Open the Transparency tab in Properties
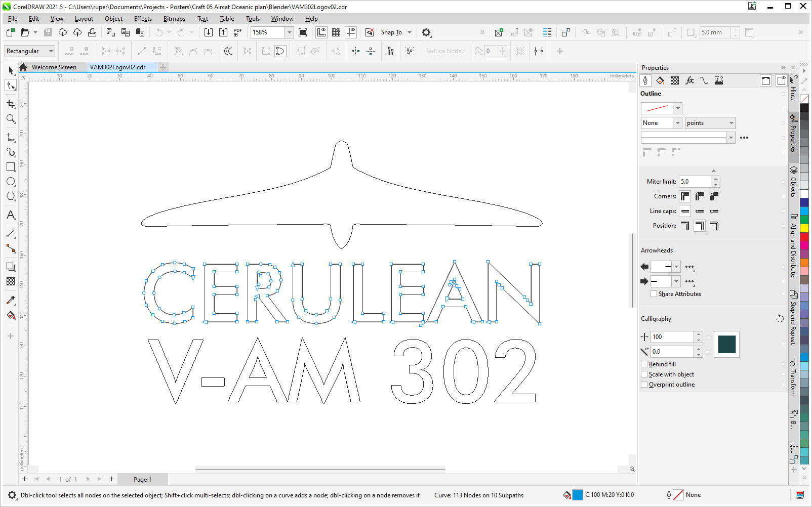 pos(675,80)
